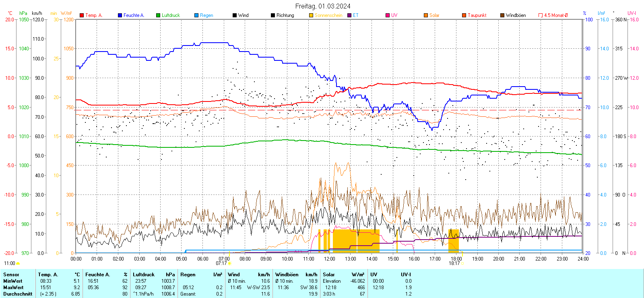Click the MaxWert row label
This screenshot has width=644, height=298.
13,288
